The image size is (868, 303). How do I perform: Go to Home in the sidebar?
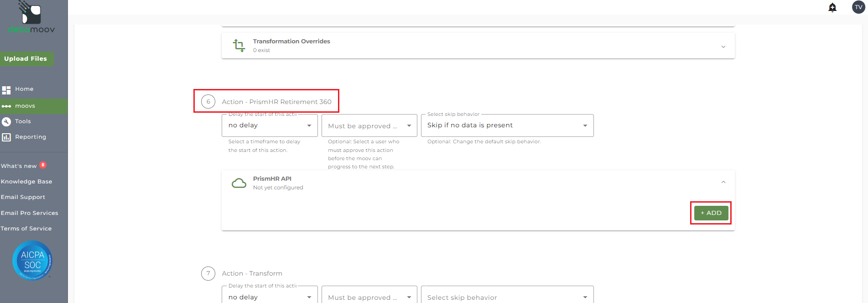pyautogui.click(x=24, y=89)
